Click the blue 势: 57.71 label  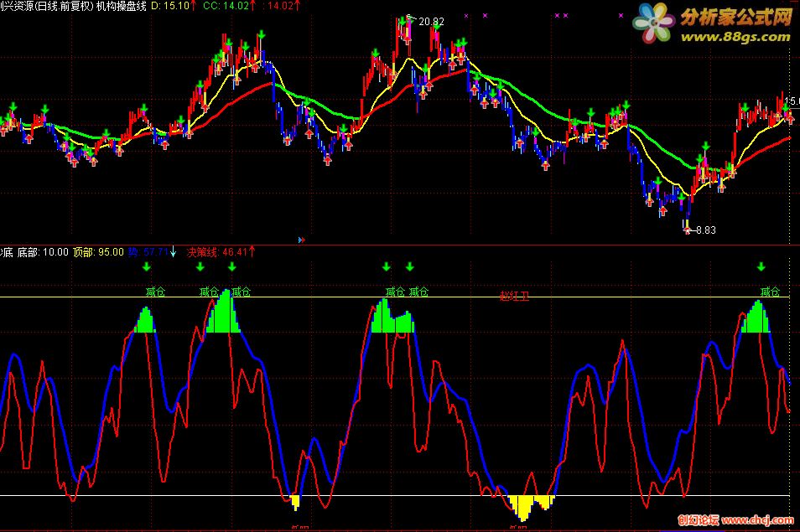(x=148, y=251)
